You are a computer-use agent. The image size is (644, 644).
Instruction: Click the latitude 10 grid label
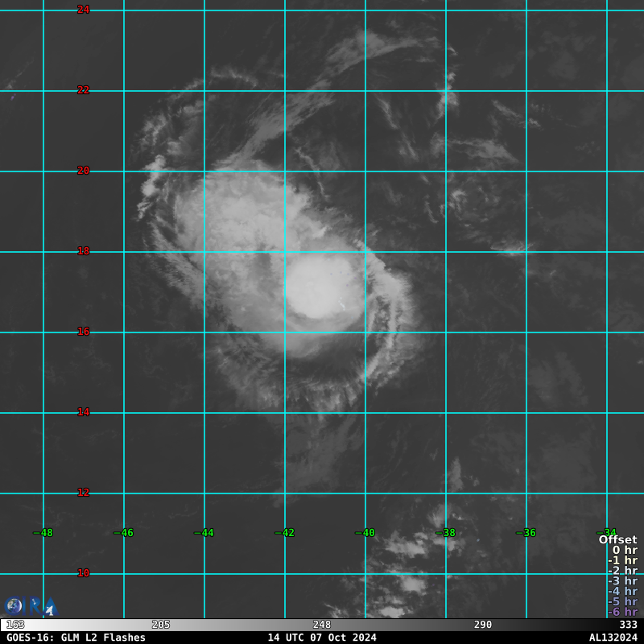[x=84, y=573]
